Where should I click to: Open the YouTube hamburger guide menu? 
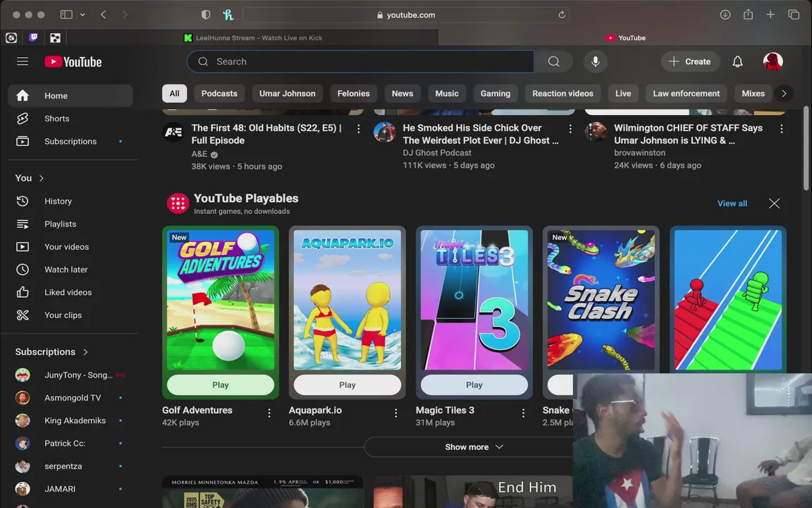23,61
